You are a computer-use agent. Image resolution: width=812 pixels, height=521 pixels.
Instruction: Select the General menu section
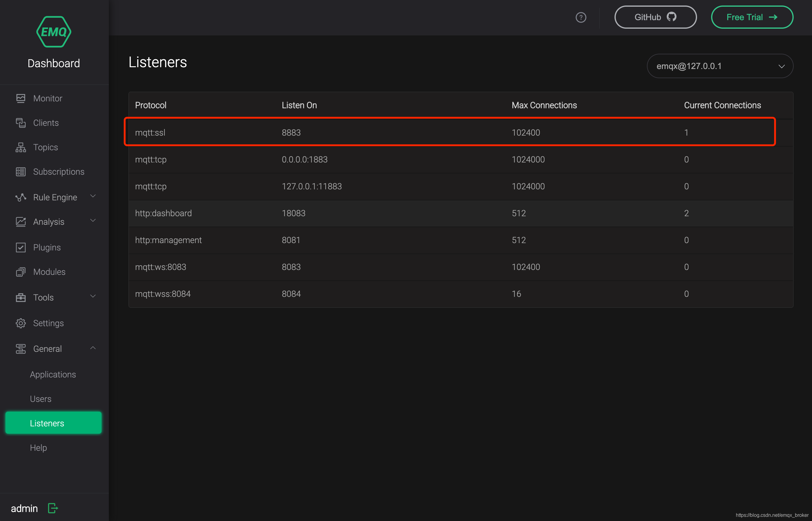(47, 348)
